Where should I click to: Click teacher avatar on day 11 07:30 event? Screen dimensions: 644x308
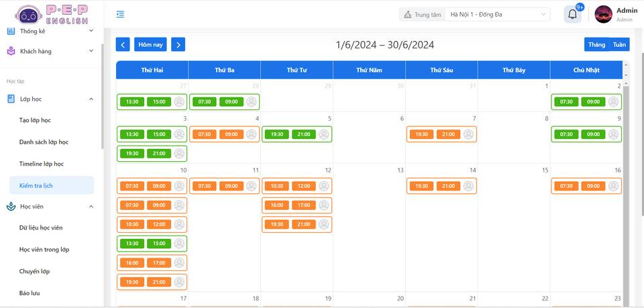click(x=252, y=186)
